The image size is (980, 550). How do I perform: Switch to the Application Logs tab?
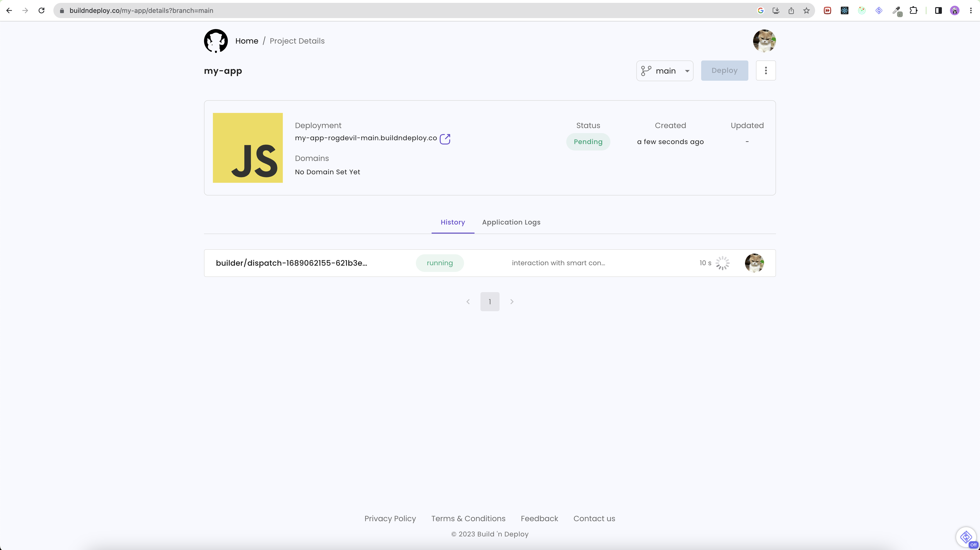(x=511, y=222)
